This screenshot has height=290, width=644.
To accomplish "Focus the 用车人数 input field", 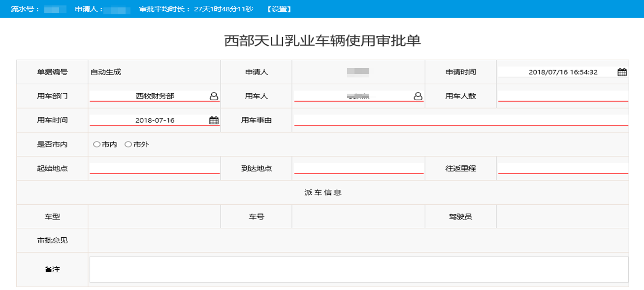I will [563, 96].
